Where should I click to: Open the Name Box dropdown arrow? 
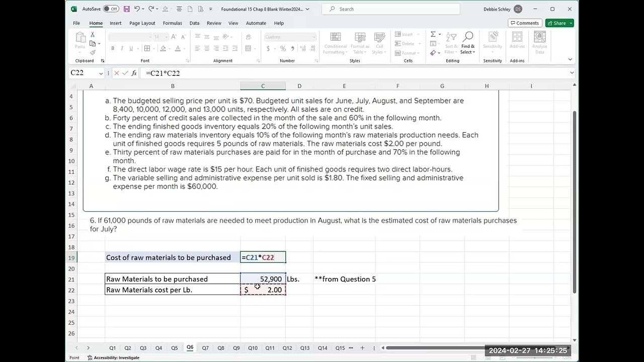pos(101,73)
